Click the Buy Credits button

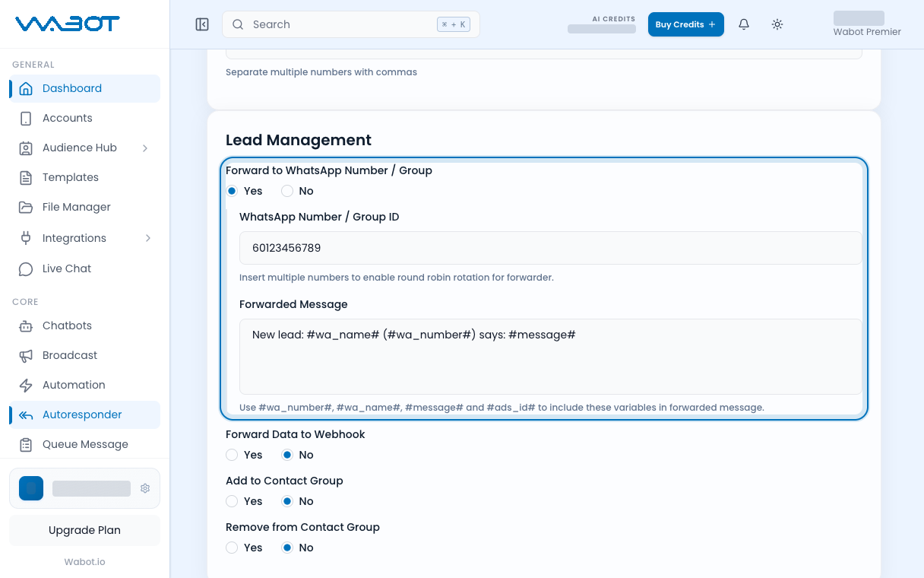click(685, 24)
